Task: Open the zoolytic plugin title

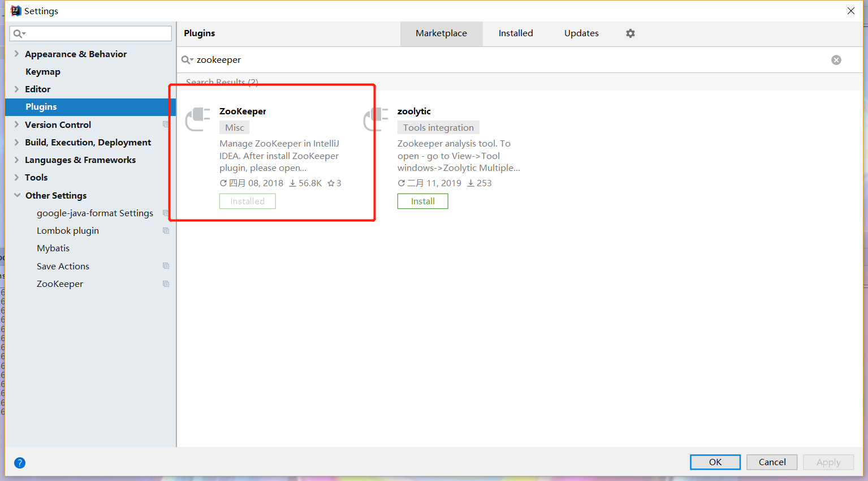Action: (414, 111)
